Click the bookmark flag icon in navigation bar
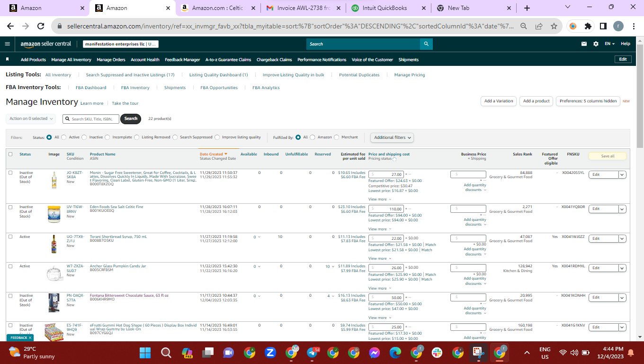 [8, 60]
